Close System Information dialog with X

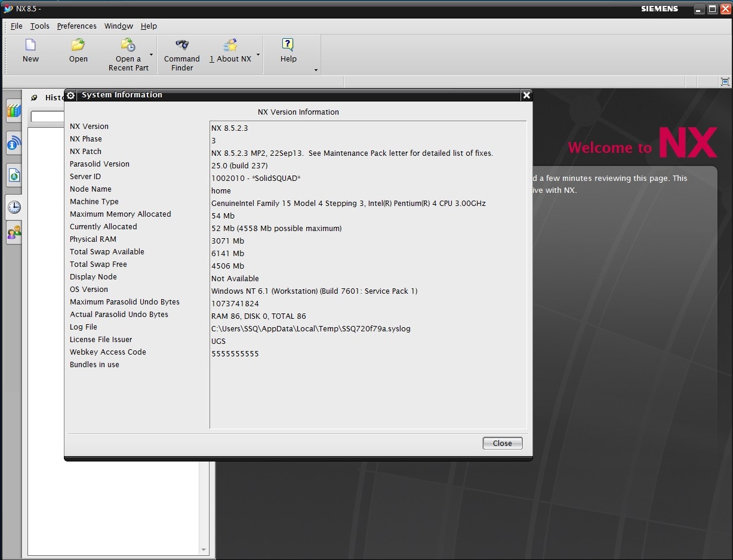click(x=526, y=95)
